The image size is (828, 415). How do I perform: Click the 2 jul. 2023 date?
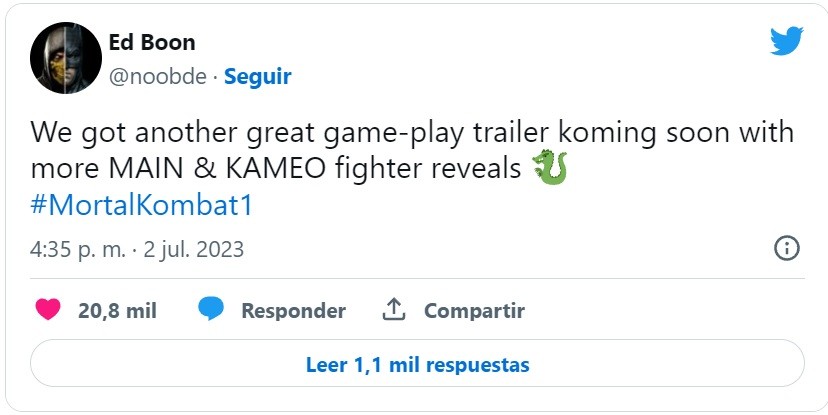(x=194, y=249)
